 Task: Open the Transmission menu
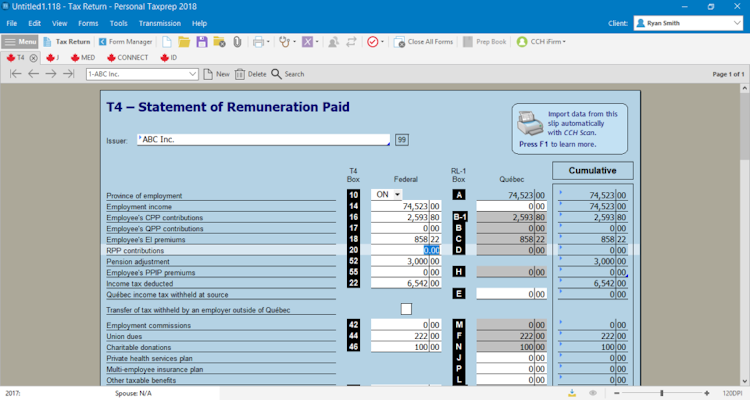pyautogui.click(x=160, y=23)
